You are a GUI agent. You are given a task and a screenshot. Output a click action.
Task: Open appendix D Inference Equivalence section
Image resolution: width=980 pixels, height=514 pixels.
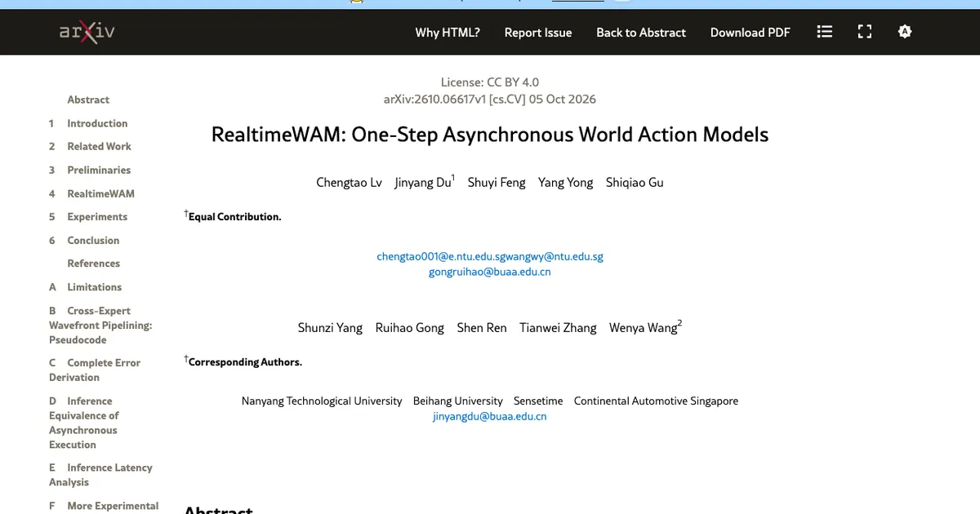[83, 423]
